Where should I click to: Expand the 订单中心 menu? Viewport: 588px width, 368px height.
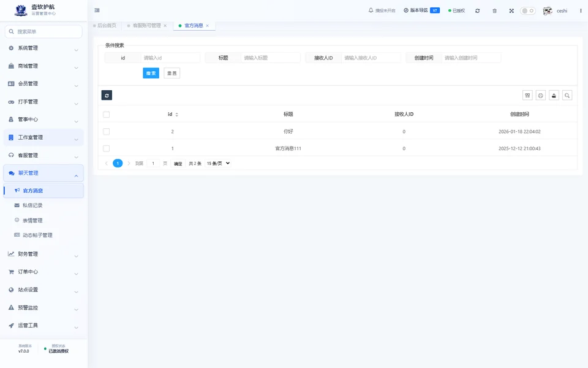43,272
